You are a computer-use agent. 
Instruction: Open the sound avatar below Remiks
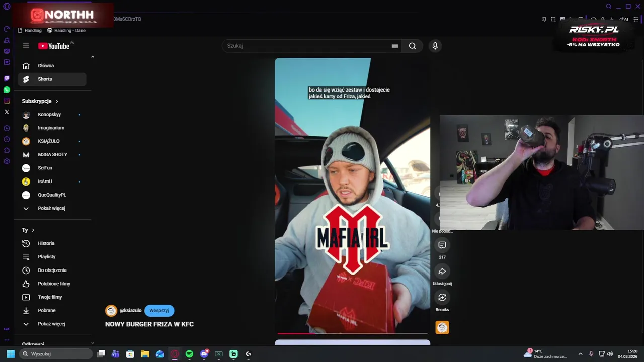click(x=442, y=328)
